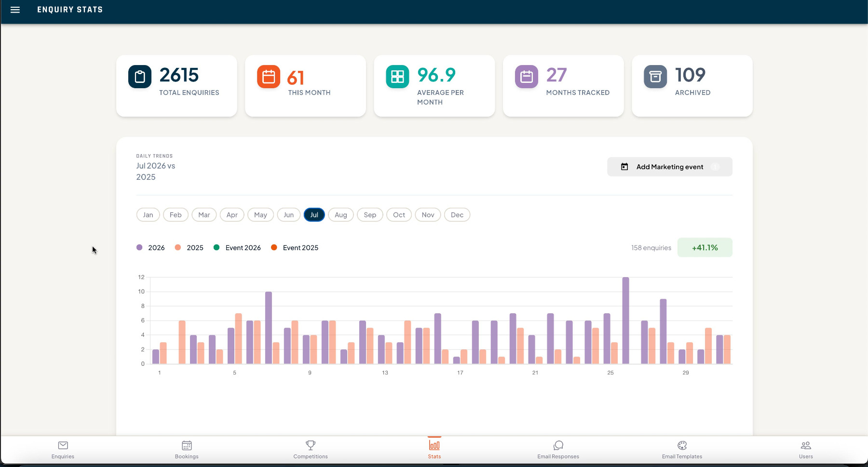
Task: Click the Average Per Month grid icon
Action: coord(397,77)
